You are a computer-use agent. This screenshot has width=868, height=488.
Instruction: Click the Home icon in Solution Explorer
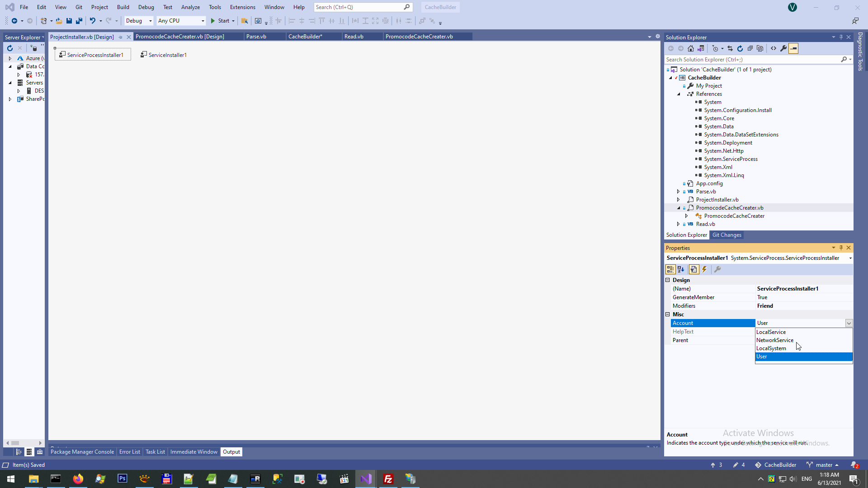690,48
